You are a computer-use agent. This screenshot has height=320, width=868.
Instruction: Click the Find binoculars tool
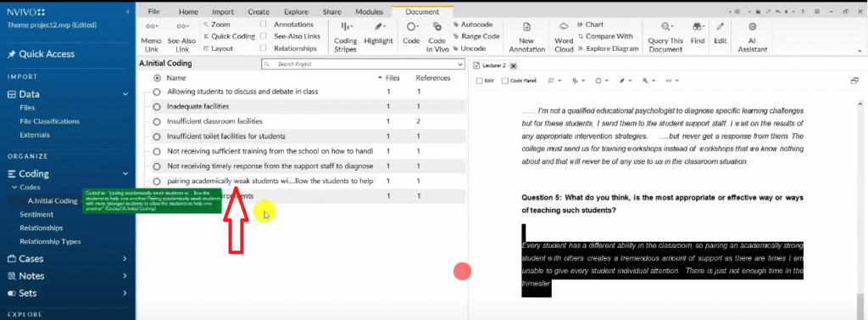[x=698, y=33]
